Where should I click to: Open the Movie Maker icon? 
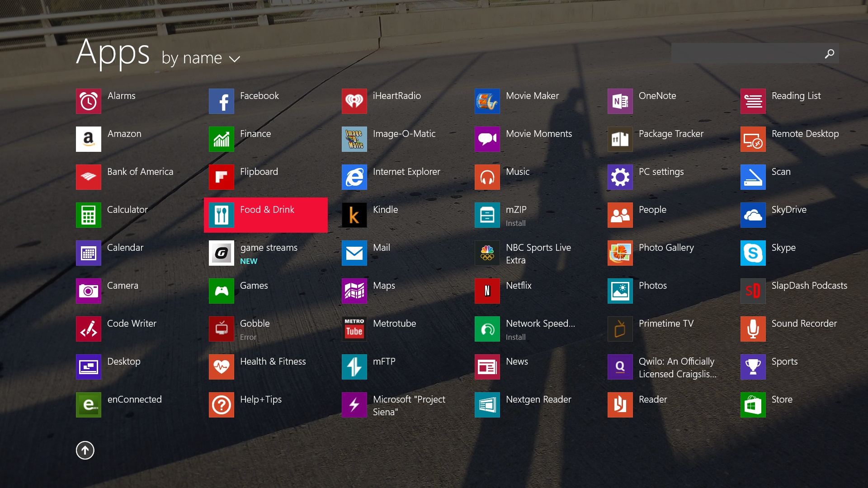pos(487,101)
